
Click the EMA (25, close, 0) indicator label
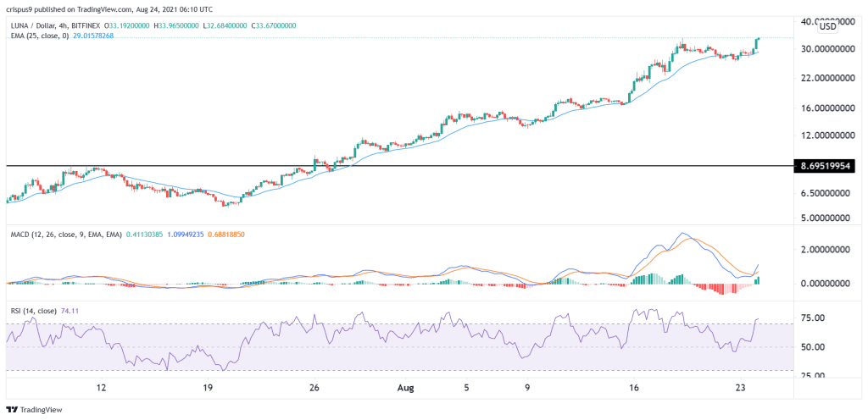[x=40, y=35]
